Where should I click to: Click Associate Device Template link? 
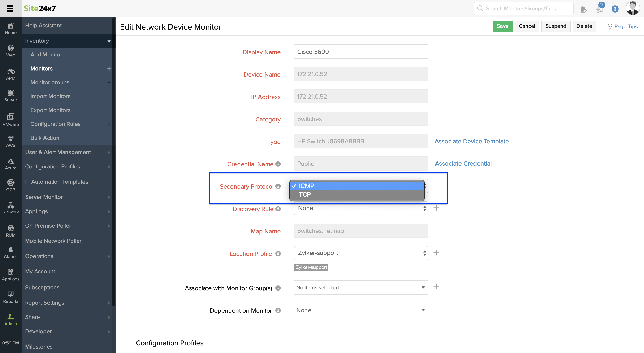471,141
